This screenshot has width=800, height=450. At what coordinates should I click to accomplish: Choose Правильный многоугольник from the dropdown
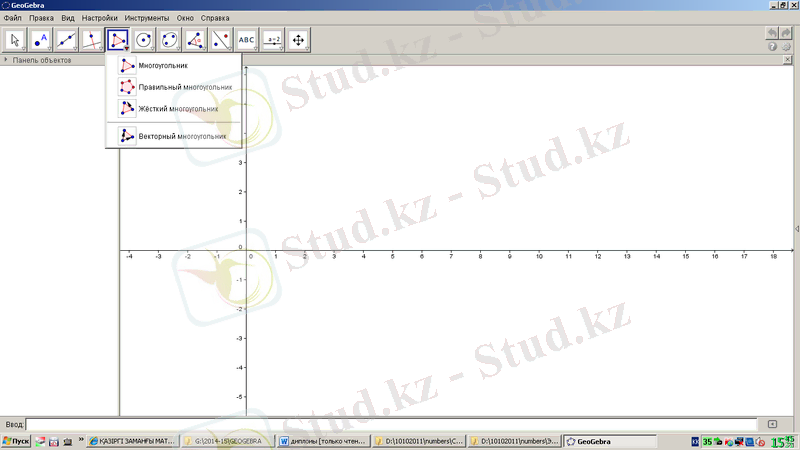[x=173, y=87]
